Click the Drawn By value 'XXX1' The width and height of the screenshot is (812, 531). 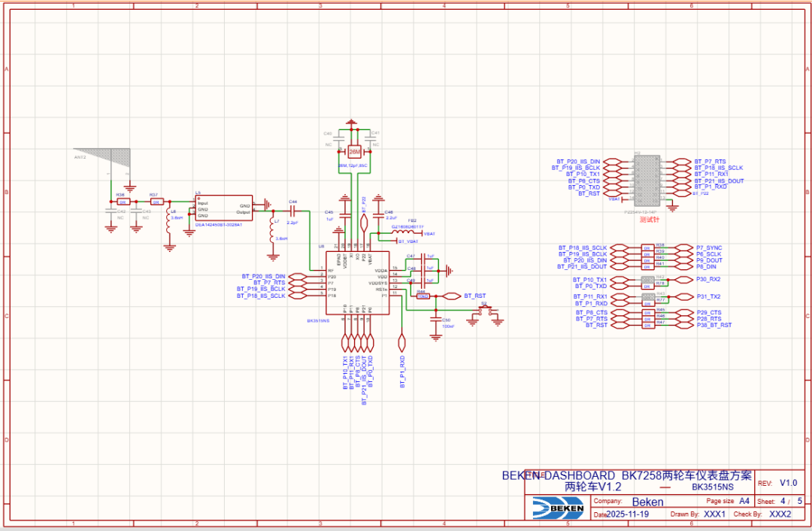click(x=715, y=514)
